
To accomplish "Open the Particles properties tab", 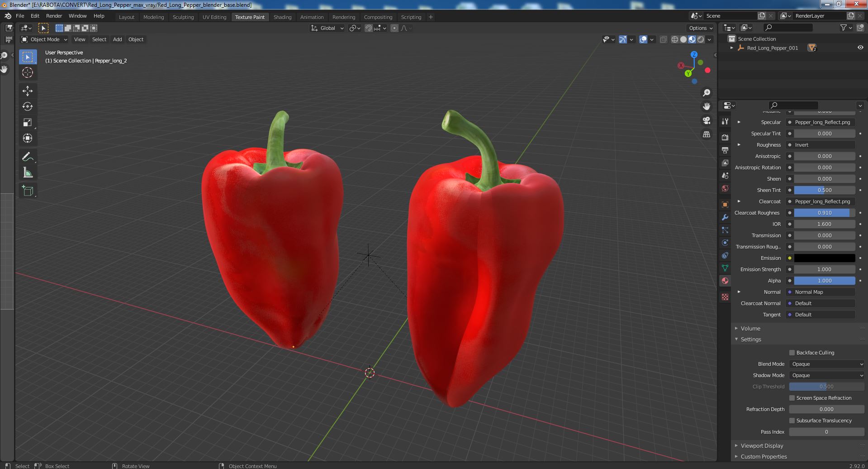I will pyautogui.click(x=725, y=230).
